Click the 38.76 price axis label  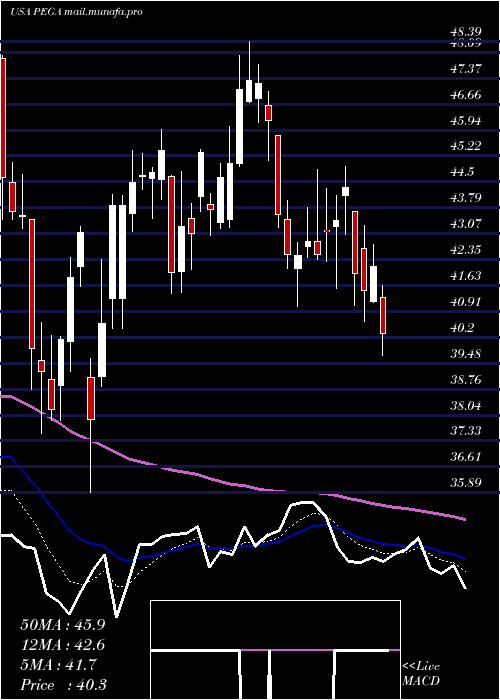[x=465, y=380]
